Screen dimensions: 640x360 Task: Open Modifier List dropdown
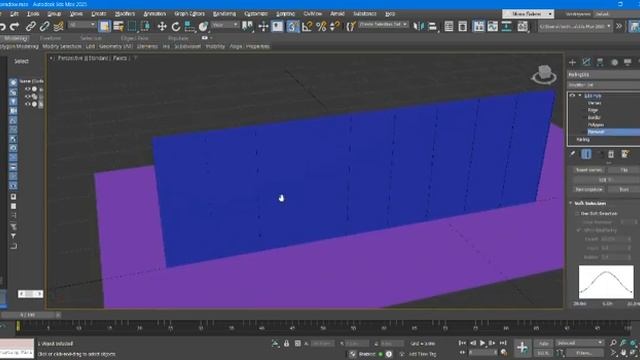tap(604, 85)
